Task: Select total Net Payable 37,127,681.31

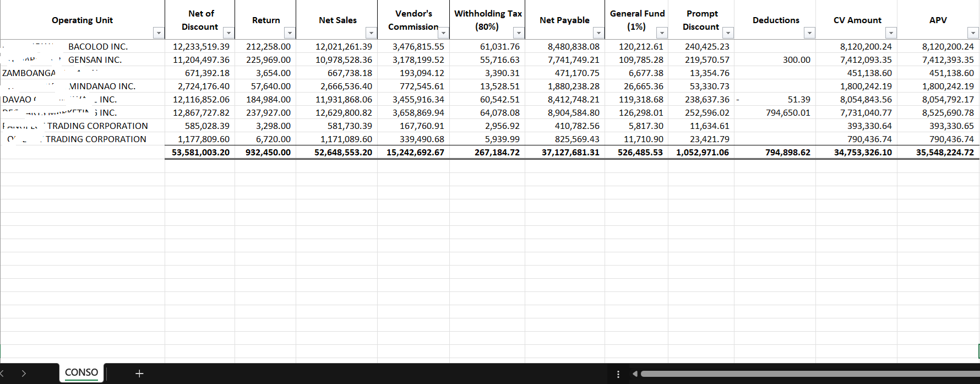Action: (x=570, y=153)
